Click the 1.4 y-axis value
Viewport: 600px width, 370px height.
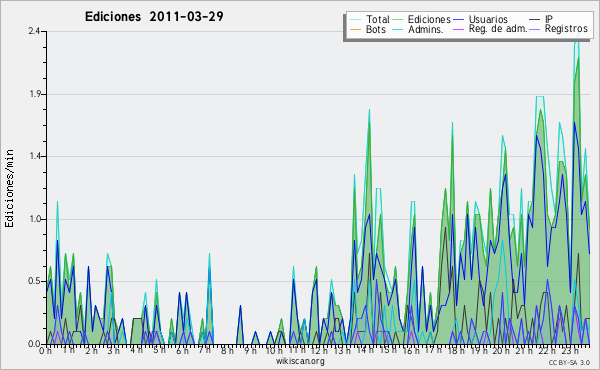pyautogui.click(x=35, y=156)
